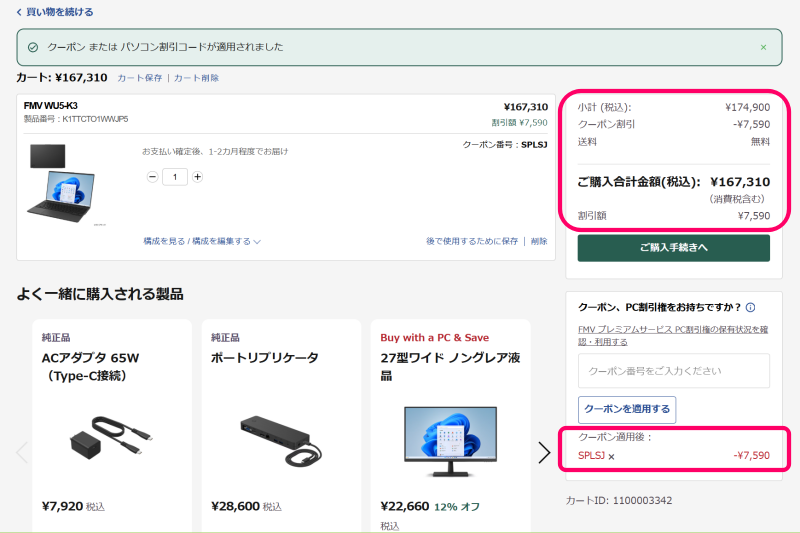This screenshot has height=533, width=800.
Task: Select product number K1TTCTO1WWJP5 text
Action: [x=95, y=119]
